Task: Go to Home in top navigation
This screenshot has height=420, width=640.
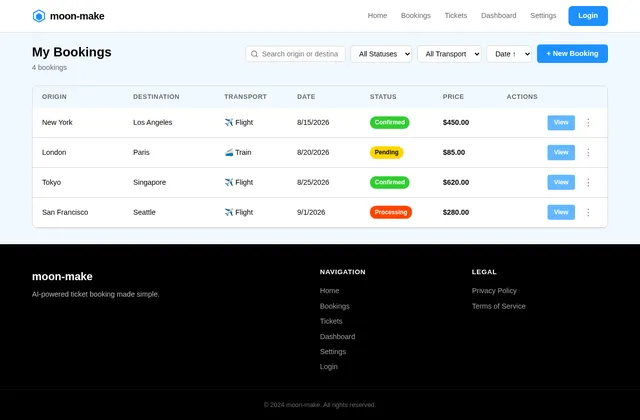Action: (377, 16)
